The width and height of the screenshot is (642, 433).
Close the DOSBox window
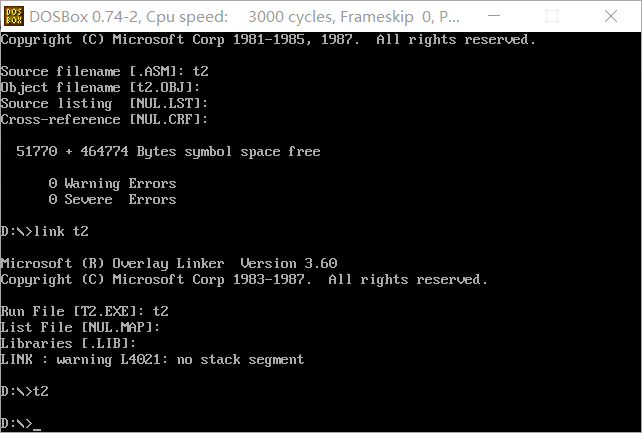615,15
